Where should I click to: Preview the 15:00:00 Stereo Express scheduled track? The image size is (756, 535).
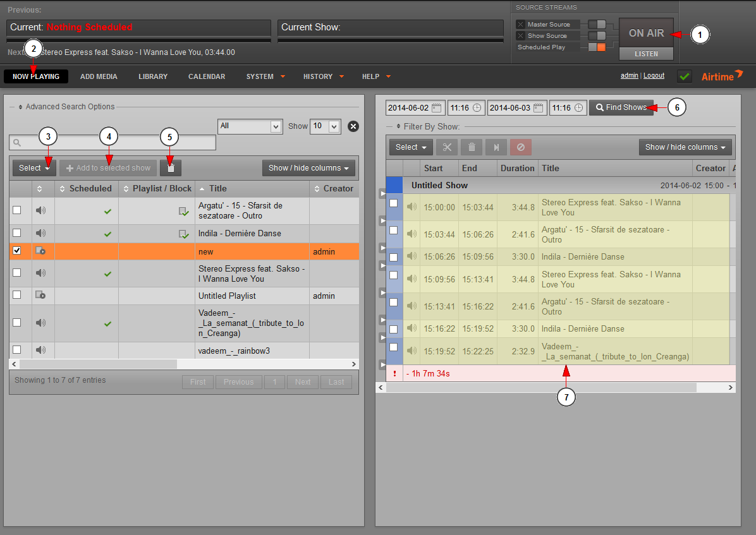click(x=412, y=207)
